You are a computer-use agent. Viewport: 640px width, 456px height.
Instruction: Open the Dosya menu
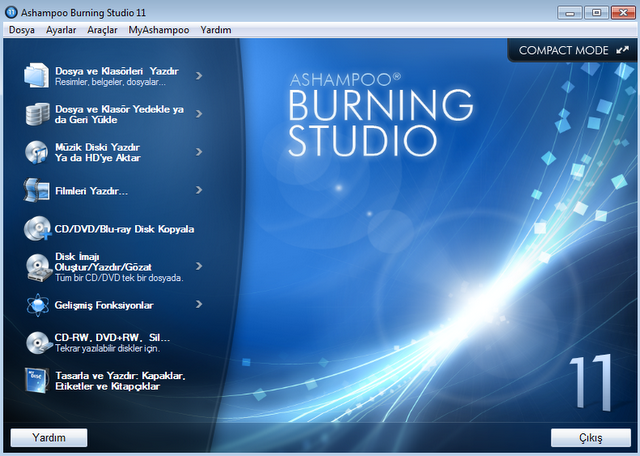coord(22,30)
